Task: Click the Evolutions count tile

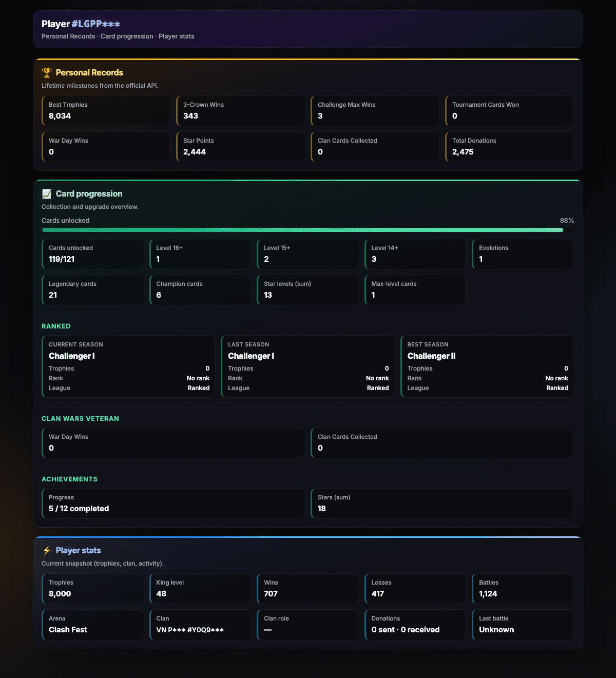Action: click(x=523, y=254)
